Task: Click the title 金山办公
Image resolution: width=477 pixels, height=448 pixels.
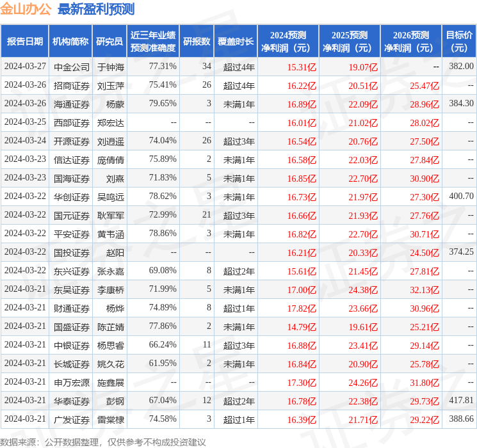Action: pyautogui.click(x=26, y=9)
